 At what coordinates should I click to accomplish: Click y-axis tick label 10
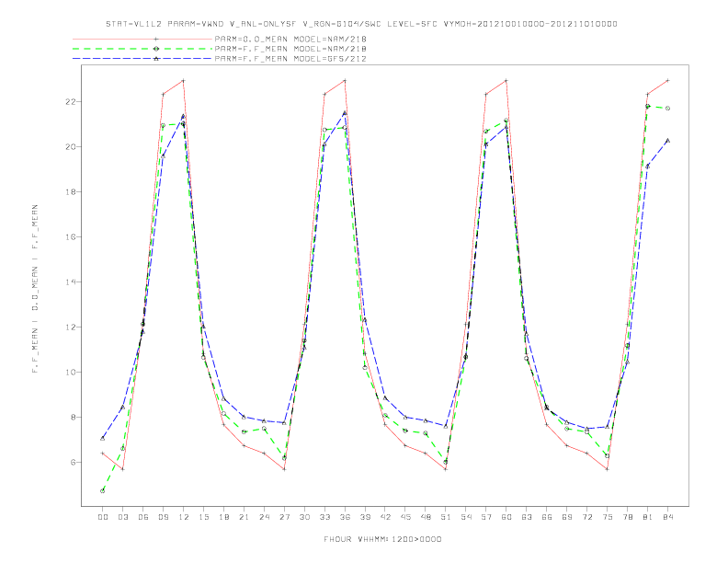tap(71, 372)
